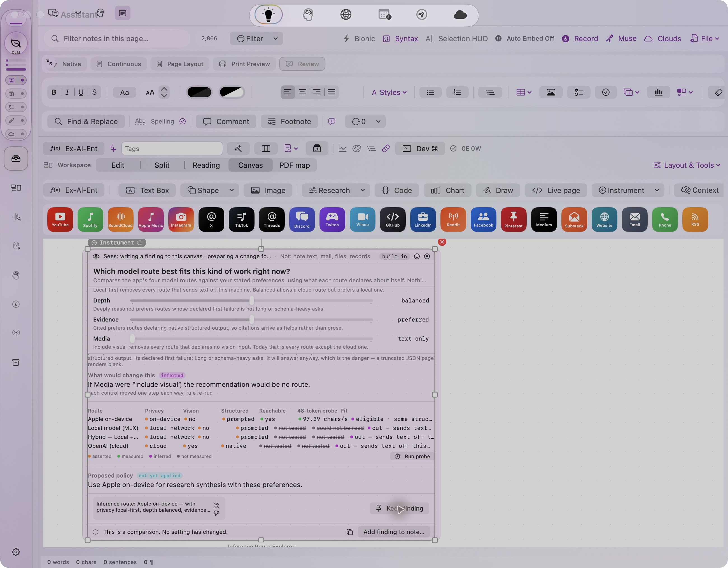Open settings gear in left sidebar
The width and height of the screenshot is (728, 568).
click(16, 552)
